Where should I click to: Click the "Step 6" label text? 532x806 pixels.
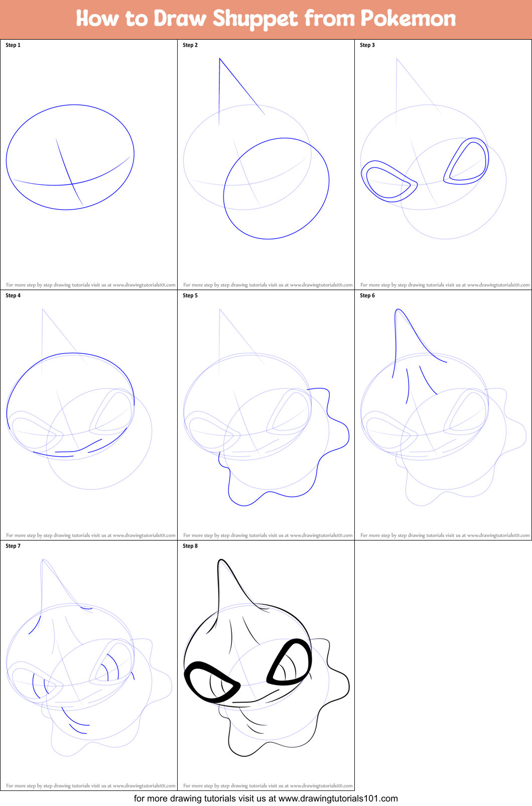(367, 296)
